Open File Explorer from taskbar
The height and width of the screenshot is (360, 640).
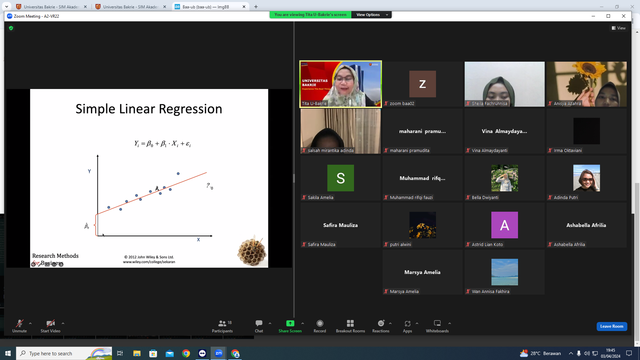137,353
